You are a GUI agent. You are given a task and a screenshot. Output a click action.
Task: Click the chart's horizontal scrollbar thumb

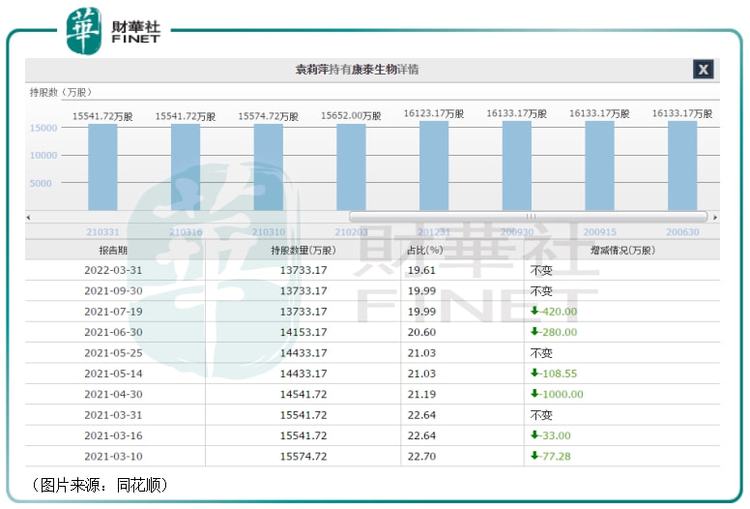pyautogui.click(x=528, y=217)
